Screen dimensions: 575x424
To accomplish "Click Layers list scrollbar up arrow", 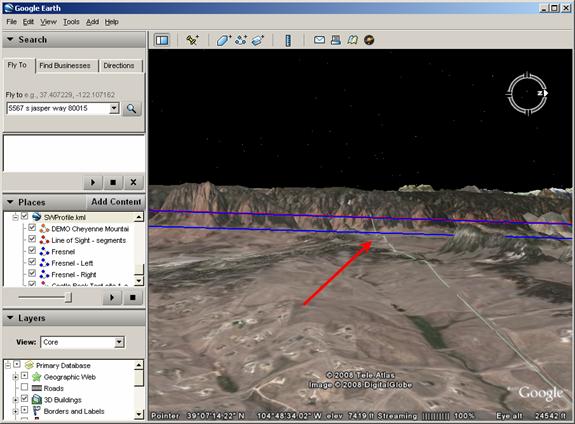I will coord(139,365).
